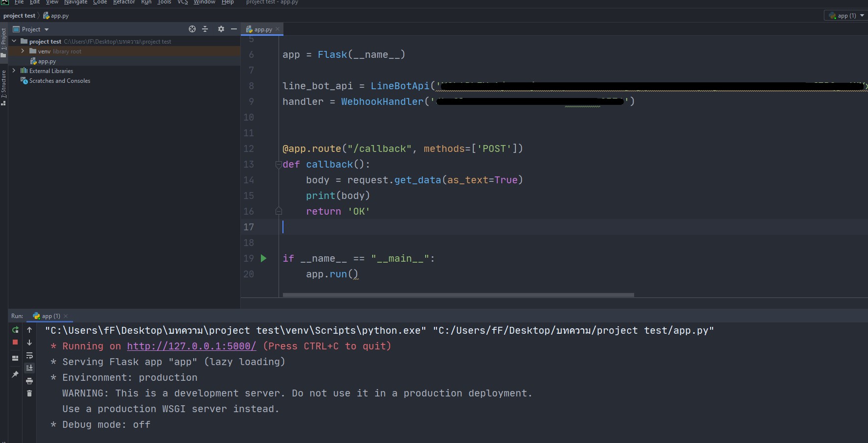Select app.py in the Project tree
This screenshot has height=443, width=868.
[x=47, y=61]
